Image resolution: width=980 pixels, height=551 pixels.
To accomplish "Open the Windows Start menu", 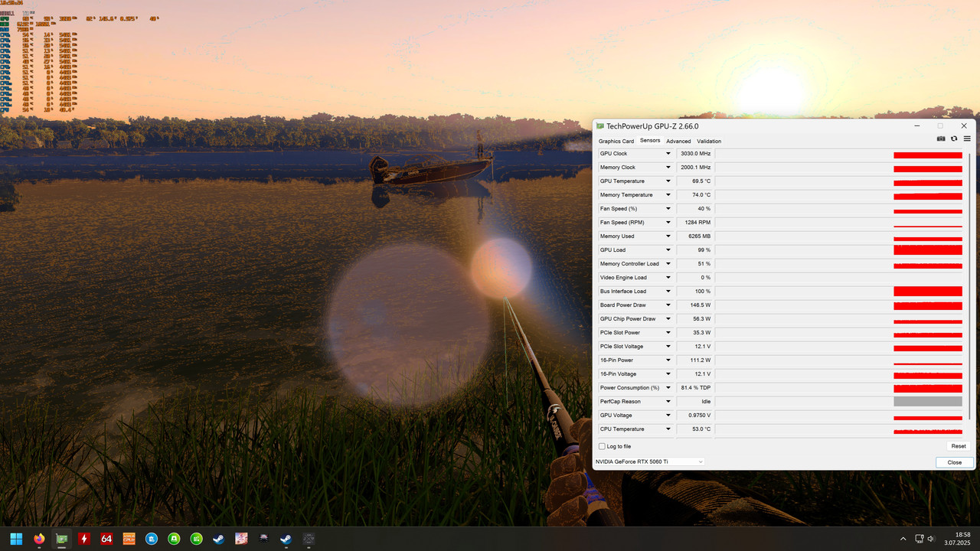I will click(16, 539).
